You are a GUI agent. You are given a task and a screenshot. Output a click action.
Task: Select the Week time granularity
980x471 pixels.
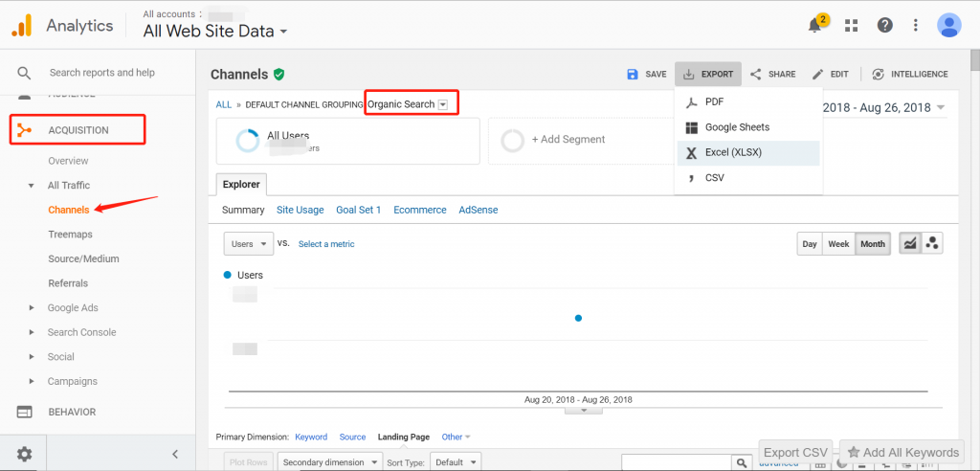pyautogui.click(x=838, y=244)
